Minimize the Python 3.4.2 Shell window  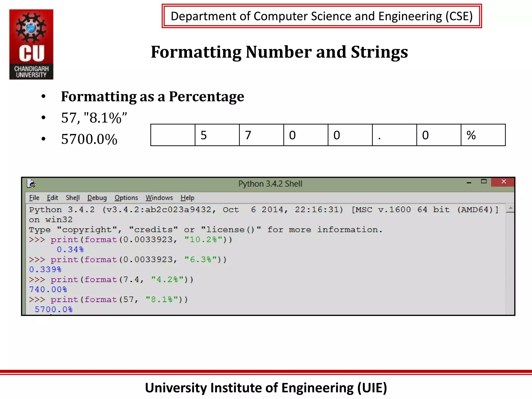pos(469,182)
